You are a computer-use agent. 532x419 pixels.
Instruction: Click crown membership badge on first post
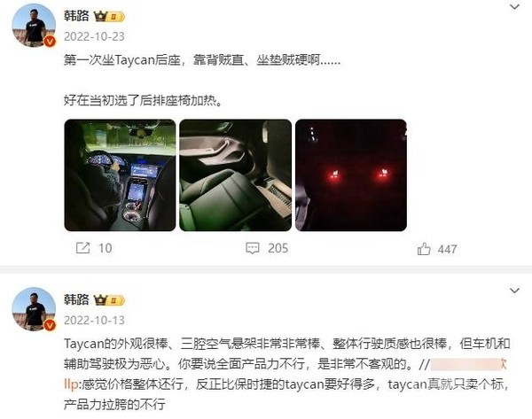109,16
